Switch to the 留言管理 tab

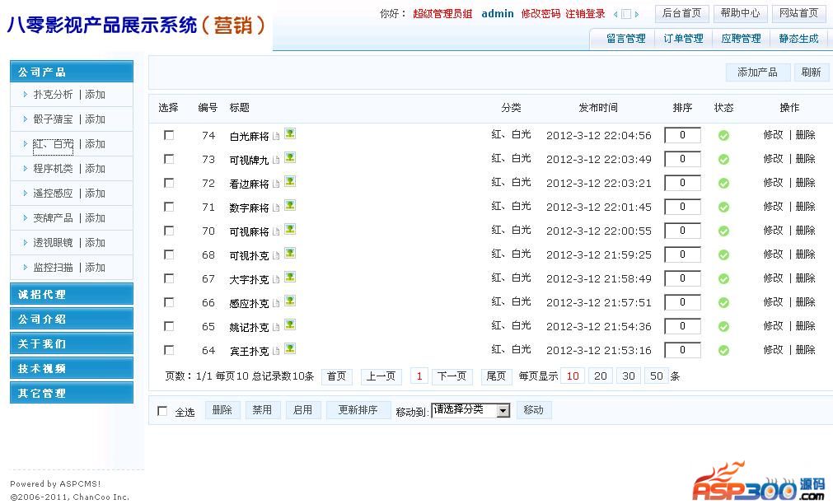(625, 39)
